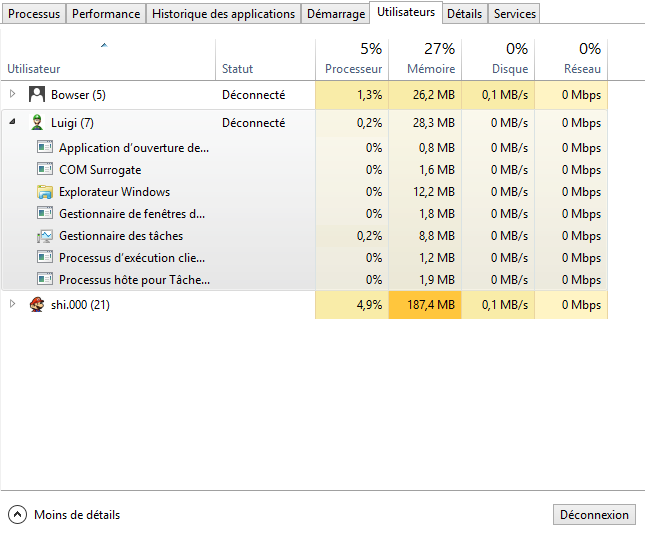Screen dimensions: 645x539
Task: Open the Services tab
Action: point(514,14)
